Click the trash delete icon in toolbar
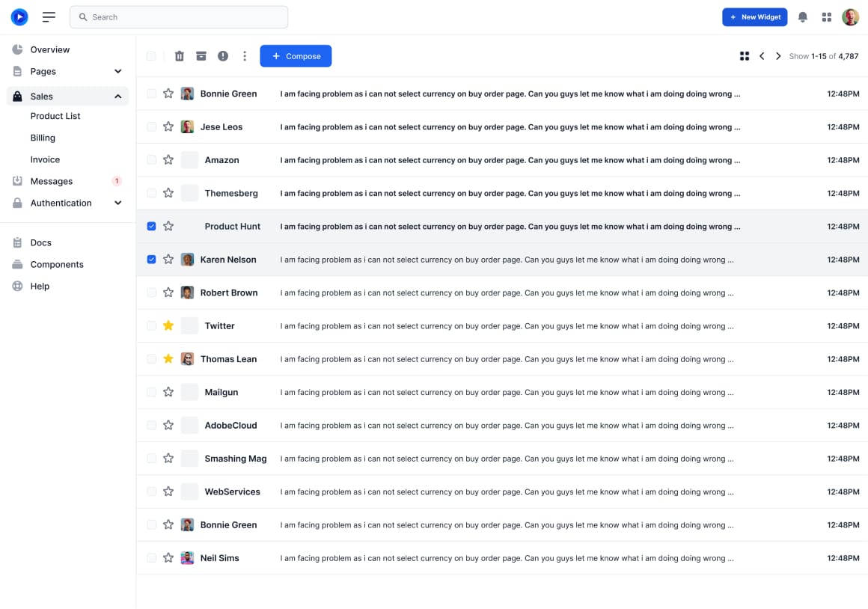The image size is (868, 609). pyautogui.click(x=180, y=56)
